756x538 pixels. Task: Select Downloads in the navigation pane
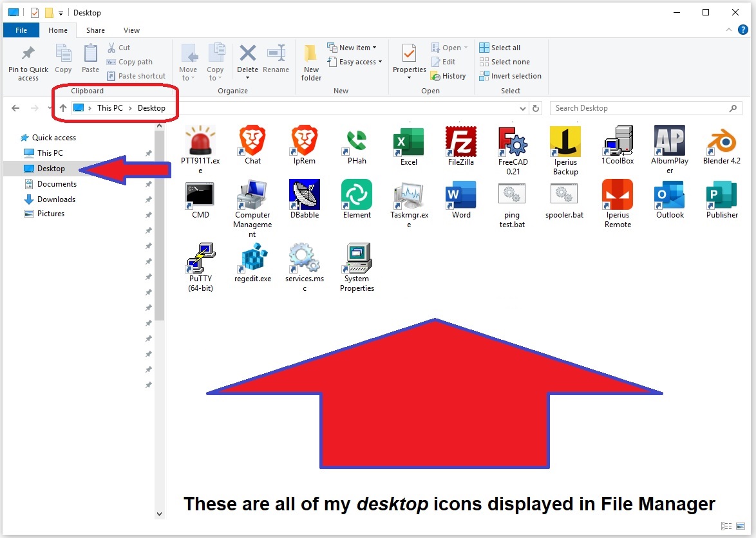coord(56,199)
